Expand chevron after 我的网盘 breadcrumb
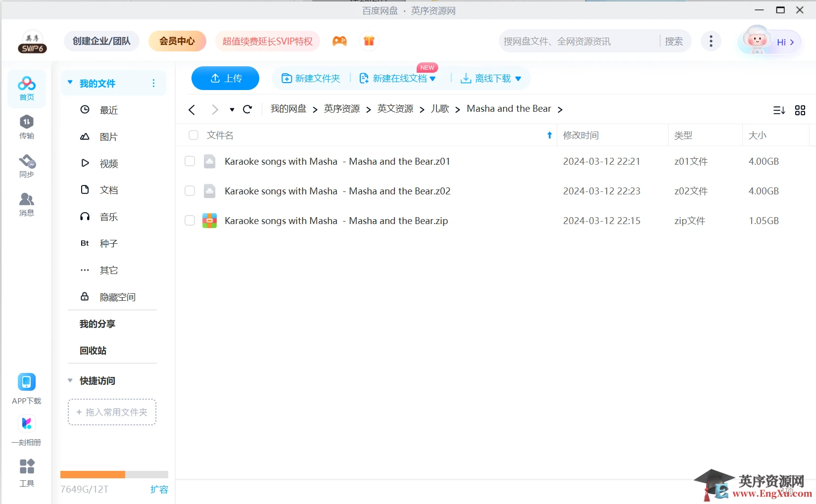 coord(315,110)
